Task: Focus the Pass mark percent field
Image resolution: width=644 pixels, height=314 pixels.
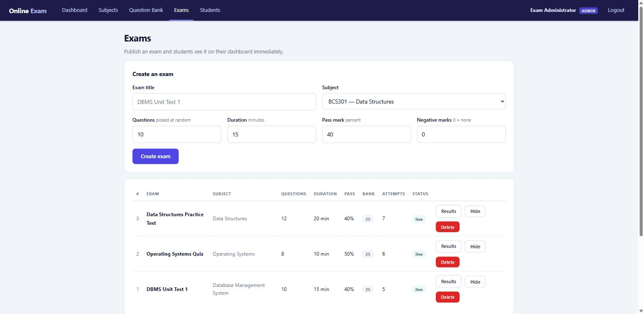Action: pos(366,134)
